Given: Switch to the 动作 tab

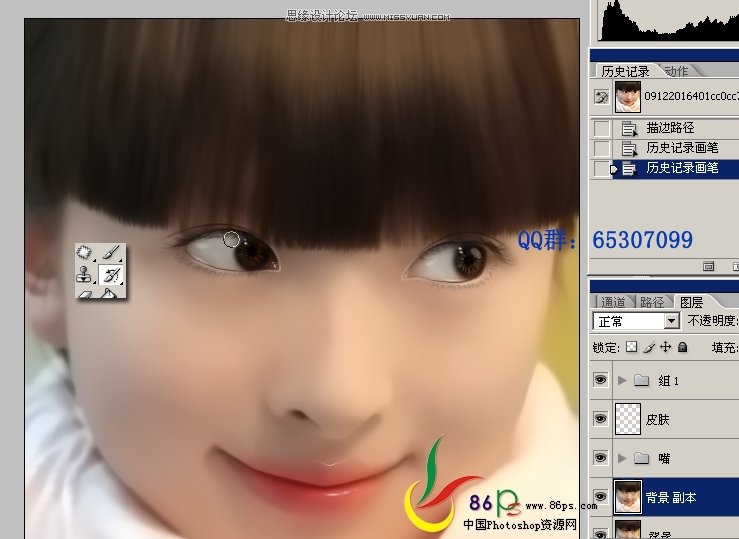Looking at the screenshot, I should (x=677, y=71).
